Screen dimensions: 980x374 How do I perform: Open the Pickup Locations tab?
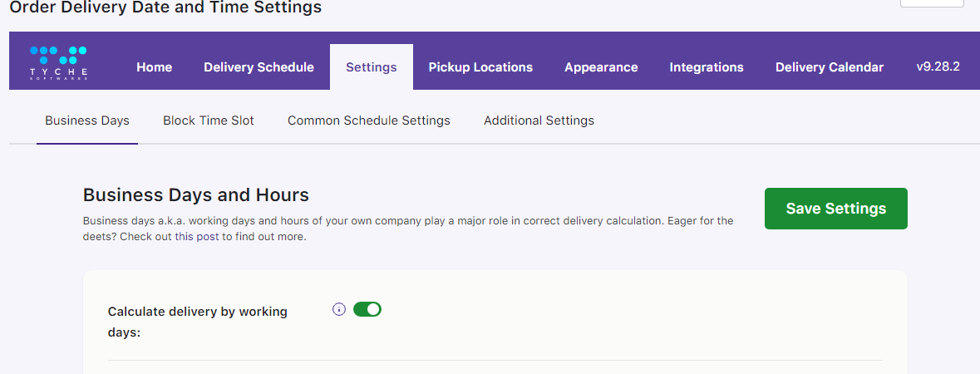pos(480,67)
